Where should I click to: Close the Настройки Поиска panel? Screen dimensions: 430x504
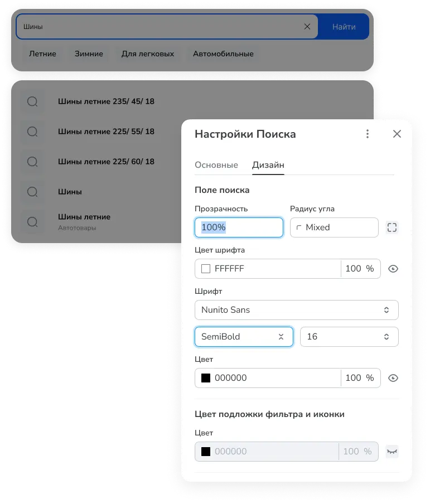click(397, 134)
